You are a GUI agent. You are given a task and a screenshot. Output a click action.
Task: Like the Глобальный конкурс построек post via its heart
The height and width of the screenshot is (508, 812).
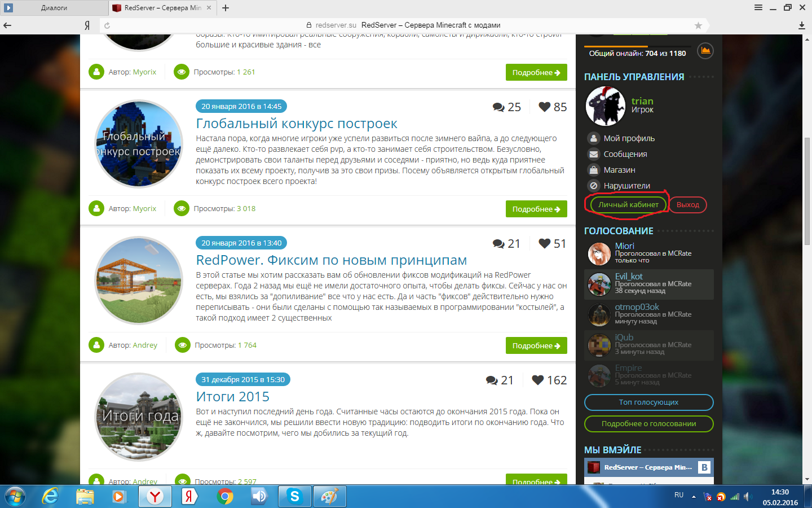coord(545,107)
